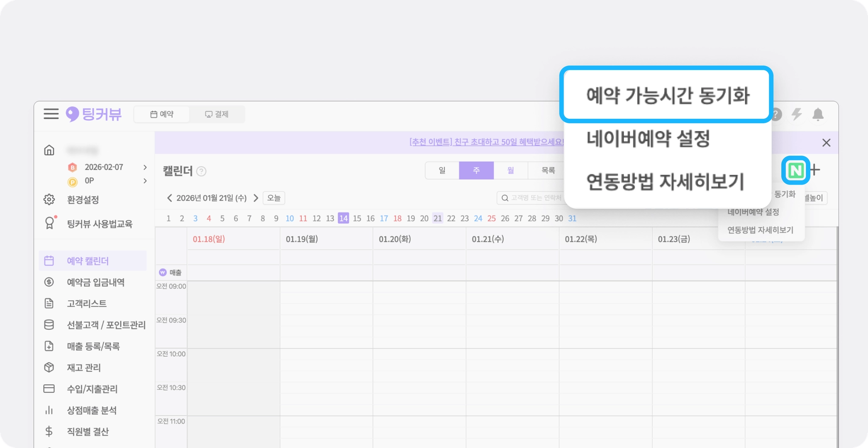The height and width of the screenshot is (448, 868).
Task: Click the red B badge icon
Action: (72, 167)
